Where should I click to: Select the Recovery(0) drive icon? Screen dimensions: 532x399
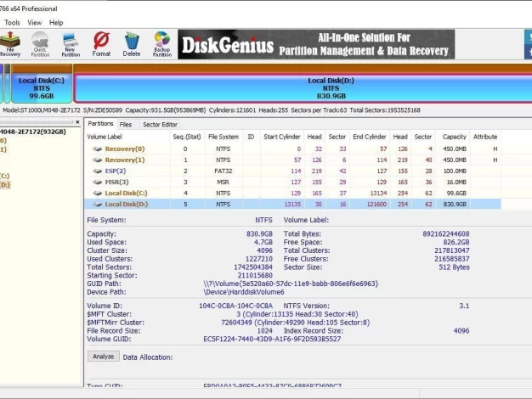(98, 149)
